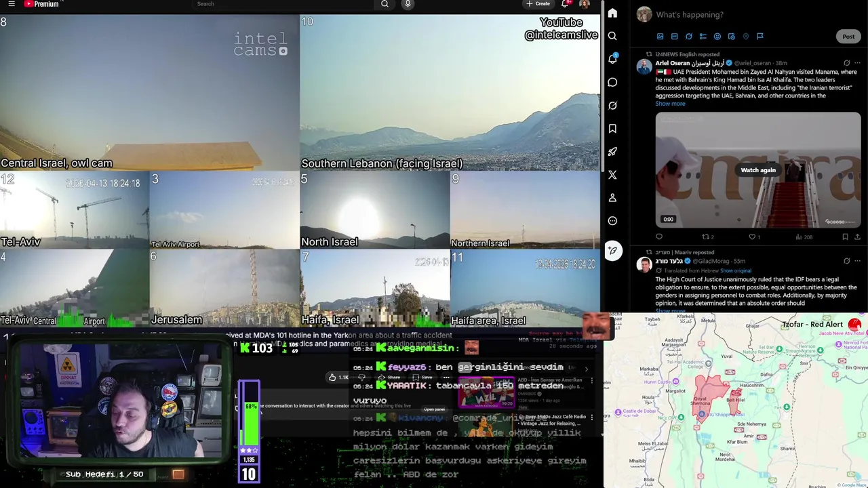This screenshot has height=488, width=868.
Task: Open the more options on GiladMorag's post
Action: pyautogui.click(x=858, y=261)
